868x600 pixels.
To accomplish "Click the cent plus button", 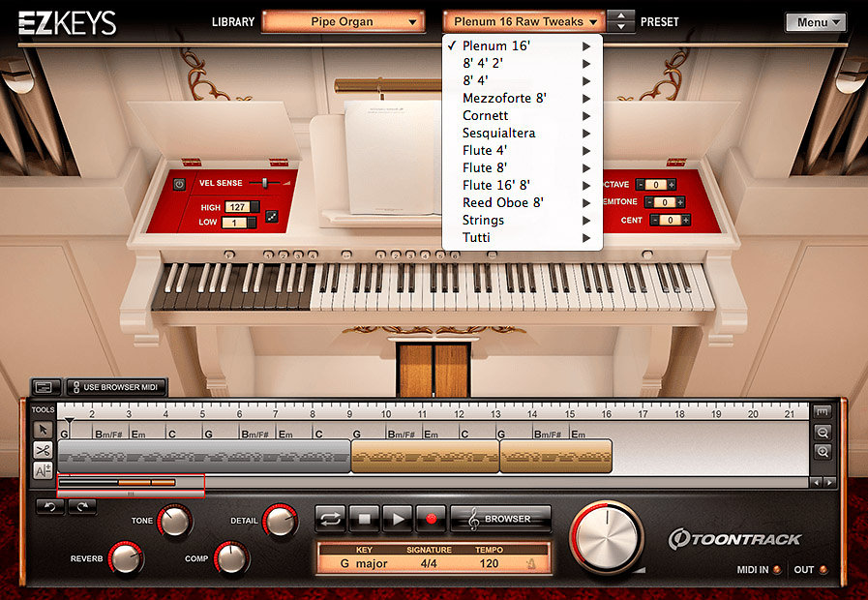I will click(686, 221).
